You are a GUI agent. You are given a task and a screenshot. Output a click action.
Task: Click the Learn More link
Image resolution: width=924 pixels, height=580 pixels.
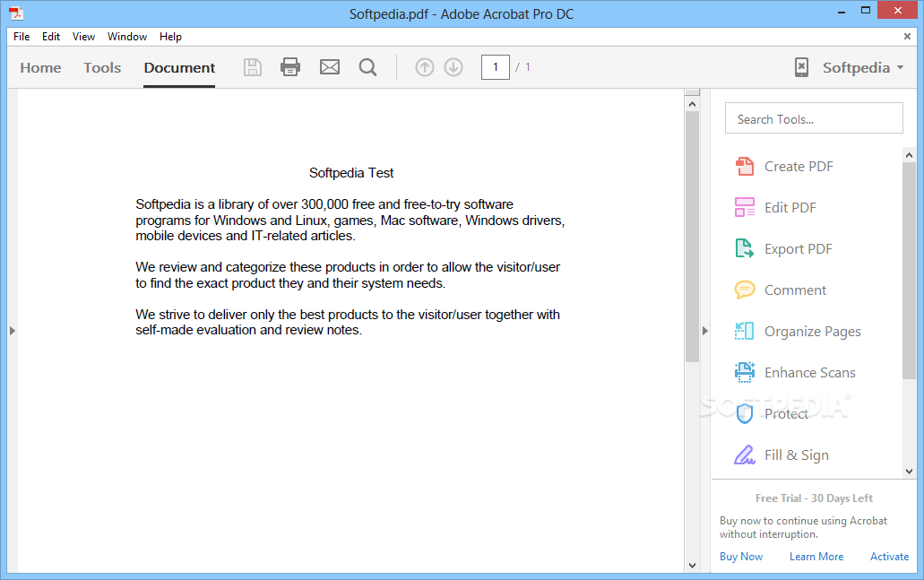(816, 557)
